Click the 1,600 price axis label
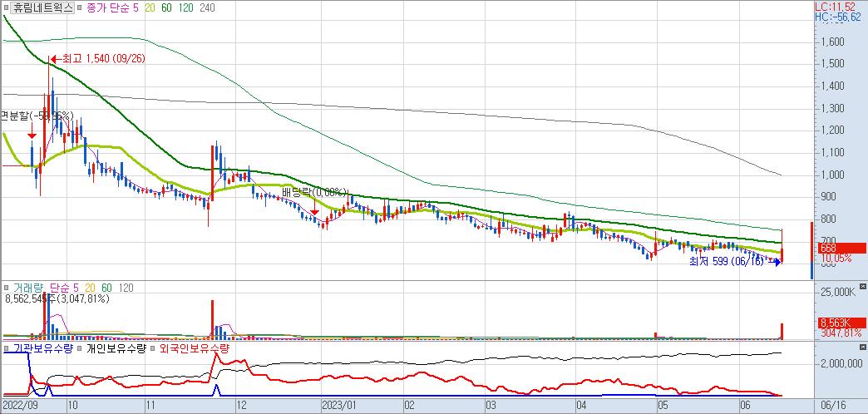Image resolution: width=868 pixels, height=414 pixels. [x=832, y=42]
